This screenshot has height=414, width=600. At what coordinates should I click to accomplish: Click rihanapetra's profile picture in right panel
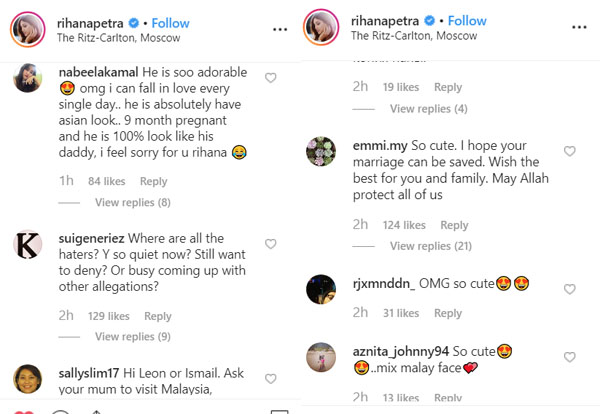point(324,29)
